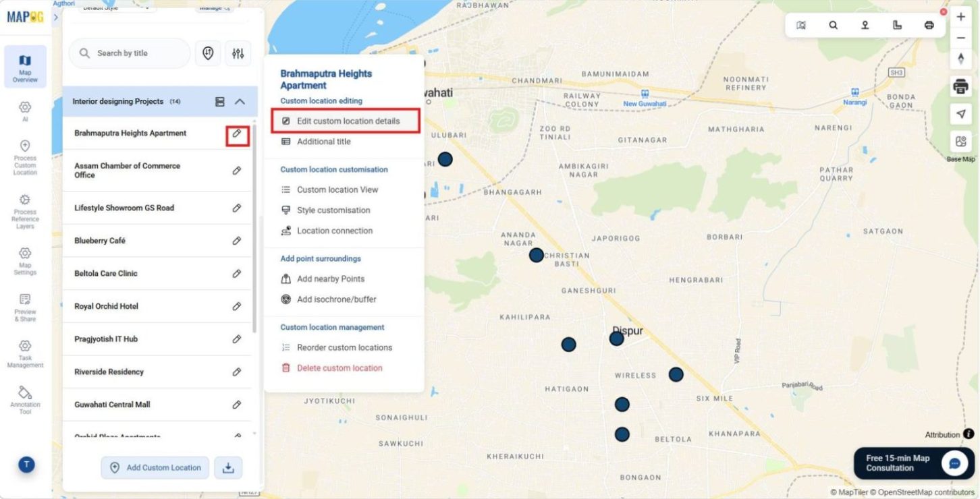Click the edit pencil for Blueberry Café

click(x=237, y=240)
